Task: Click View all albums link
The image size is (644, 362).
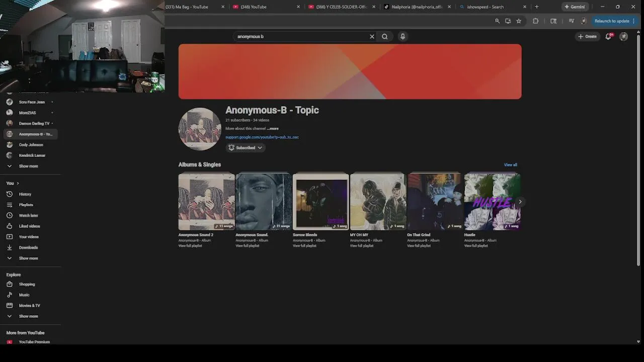Action: [x=510, y=165]
